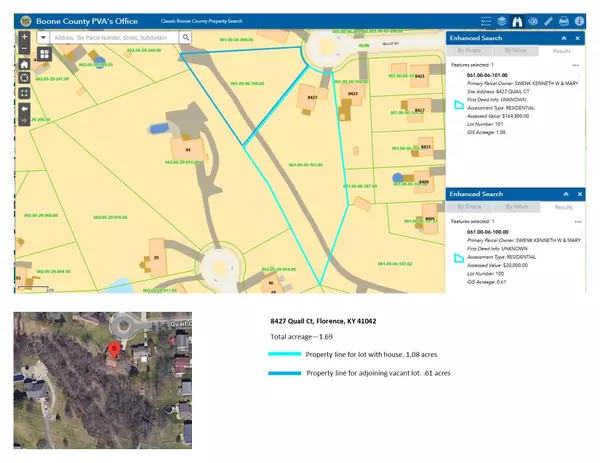
Task: Return to the map home extent
Action: (24, 64)
